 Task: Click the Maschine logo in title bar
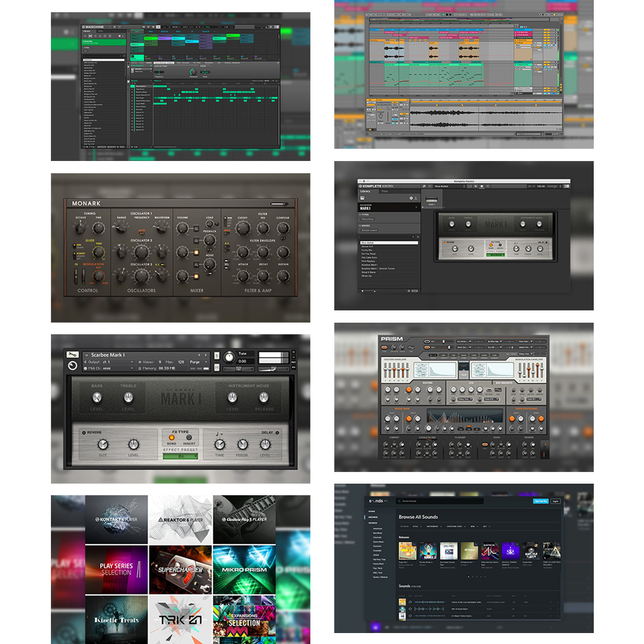tap(93, 27)
